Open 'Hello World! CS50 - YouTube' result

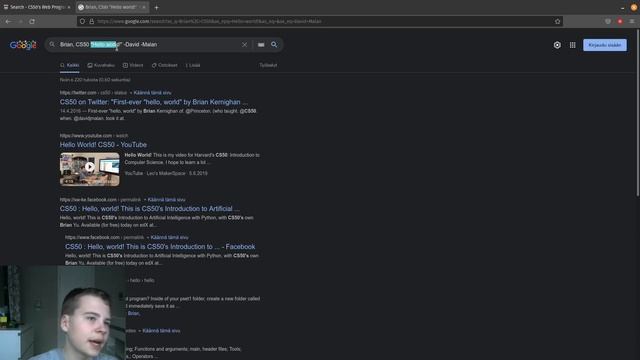(x=103, y=144)
